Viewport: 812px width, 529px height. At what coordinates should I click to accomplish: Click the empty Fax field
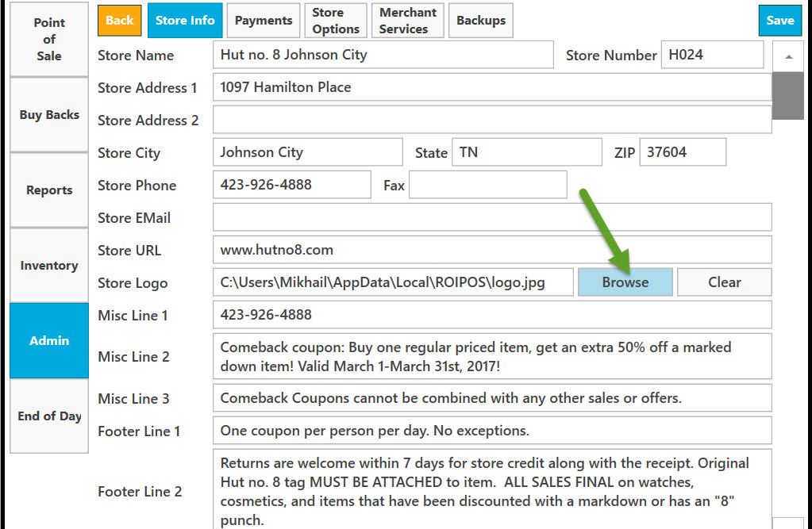(488, 185)
